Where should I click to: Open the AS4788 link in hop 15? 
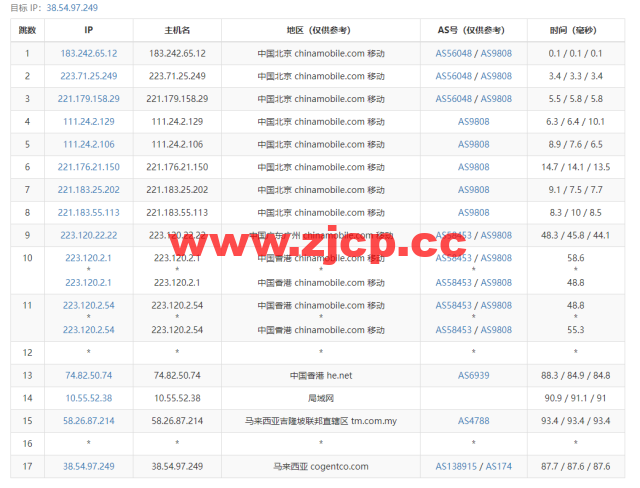473,421
